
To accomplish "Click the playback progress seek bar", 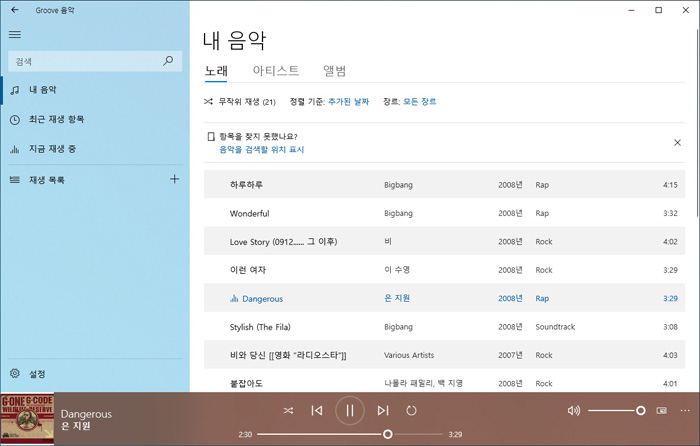I will pyautogui.click(x=350, y=434).
